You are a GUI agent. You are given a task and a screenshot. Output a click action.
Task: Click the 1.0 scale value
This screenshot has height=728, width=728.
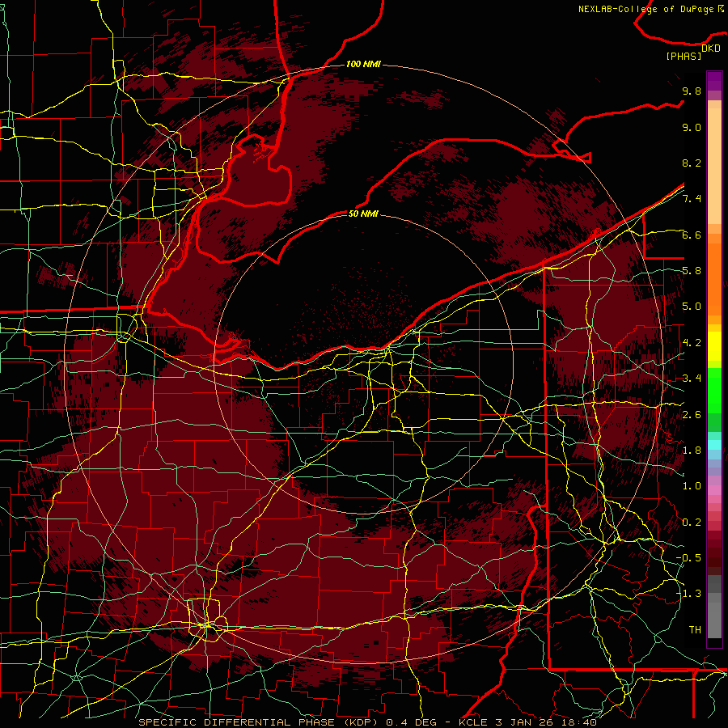pos(692,486)
